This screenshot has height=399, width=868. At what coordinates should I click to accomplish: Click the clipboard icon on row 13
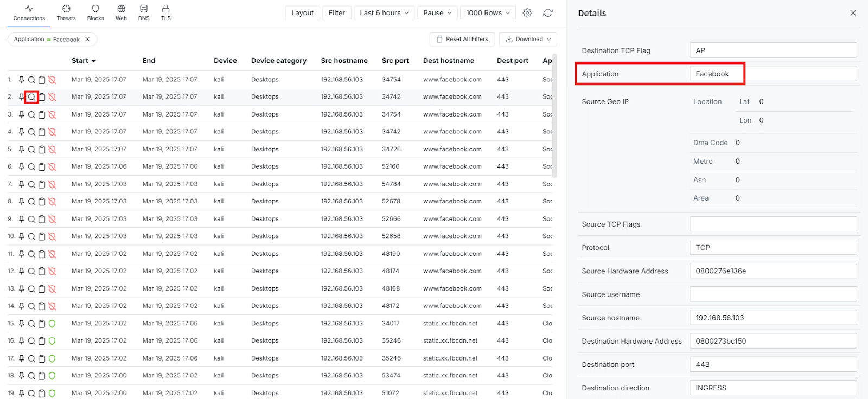tap(42, 288)
